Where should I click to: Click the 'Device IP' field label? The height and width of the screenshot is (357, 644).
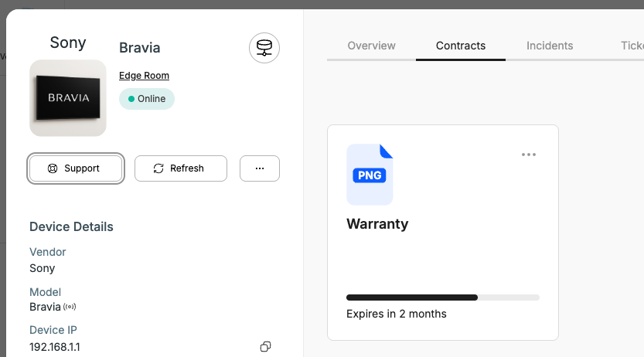[x=53, y=330]
